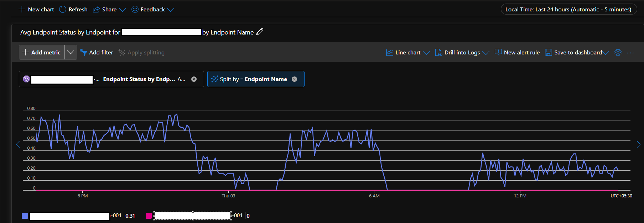The width and height of the screenshot is (644, 223).
Task: Click the chart title text
Action: pos(137,32)
